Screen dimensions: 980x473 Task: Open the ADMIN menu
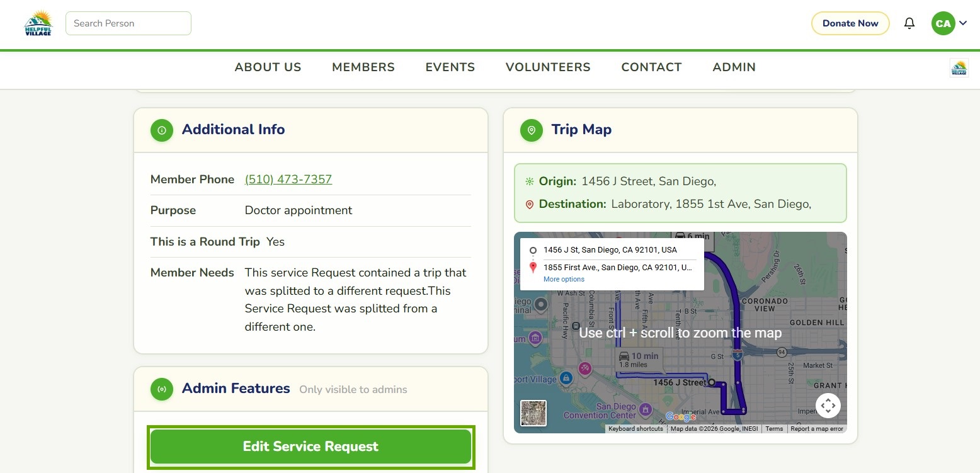734,67
